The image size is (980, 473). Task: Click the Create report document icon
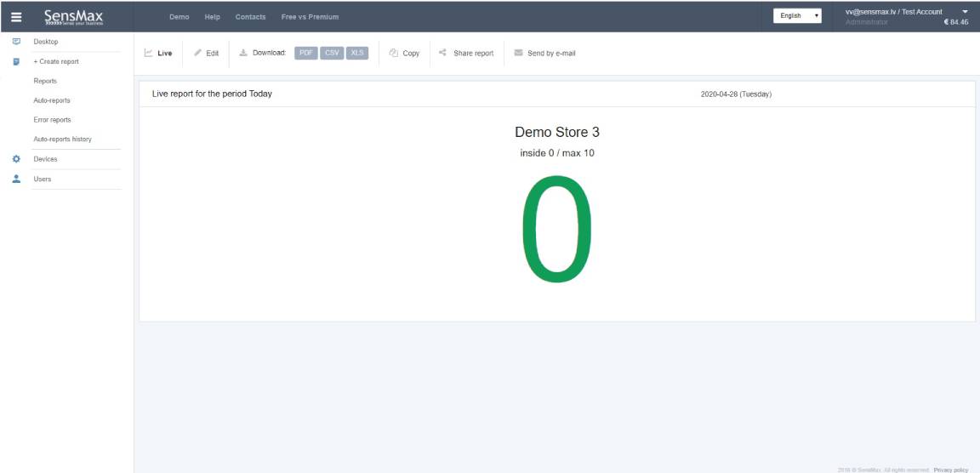click(x=17, y=62)
